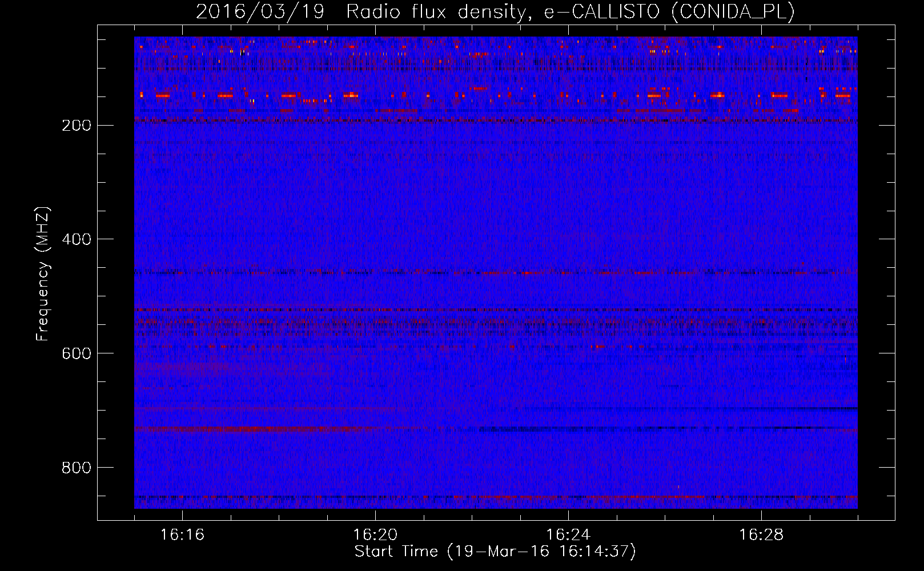Click the 'Start Time (19-Mar-16 16:14:37)' axis label

[495, 552]
